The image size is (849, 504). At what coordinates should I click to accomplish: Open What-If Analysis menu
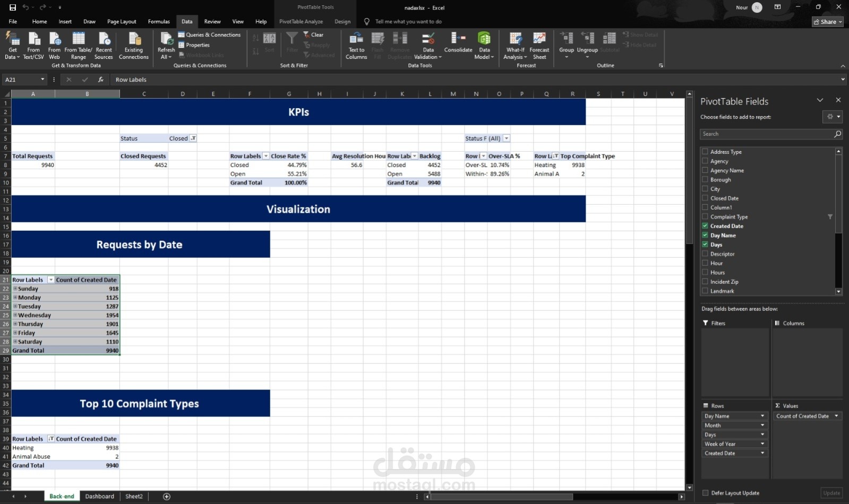tap(515, 46)
